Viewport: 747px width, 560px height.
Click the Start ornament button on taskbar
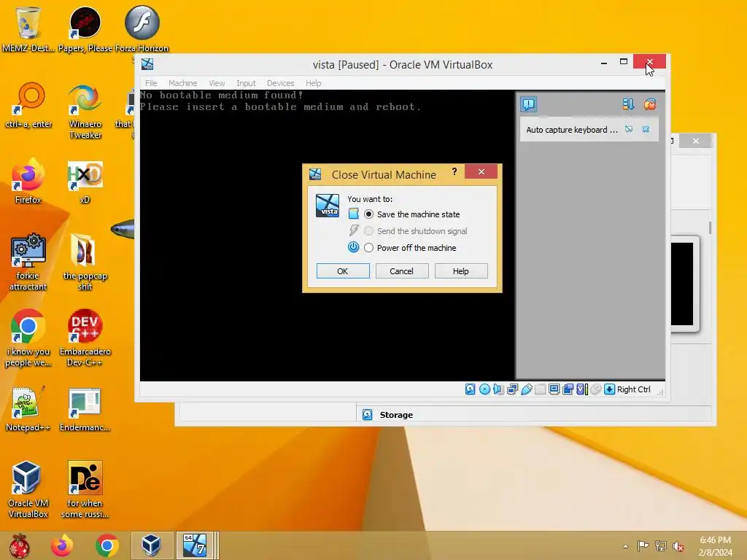pos(19,545)
